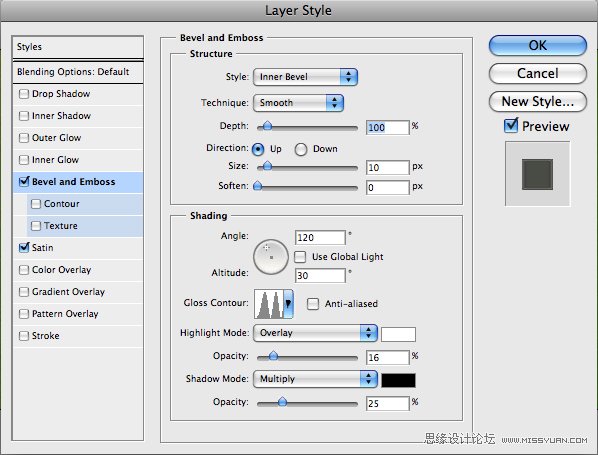Open the Style dropdown showing Inner Bevel
Image resolution: width=598 pixels, height=455 pixels.
(x=305, y=77)
